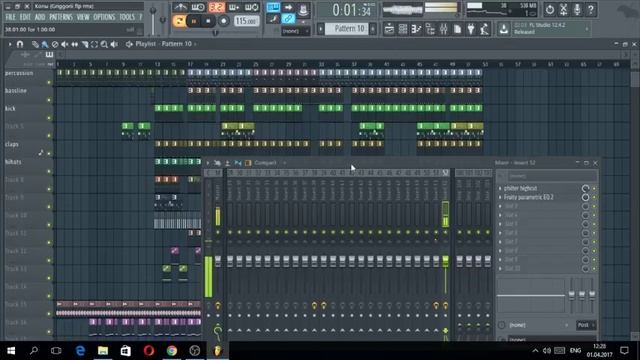Viewport: 640px width, 360px height.
Task: Toggle typing keyboard to piano icon
Action: pos(273,7)
